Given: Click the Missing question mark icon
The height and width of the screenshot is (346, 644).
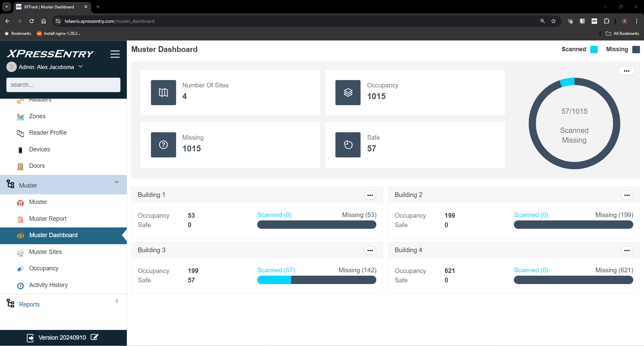Looking at the screenshot, I should click(163, 145).
